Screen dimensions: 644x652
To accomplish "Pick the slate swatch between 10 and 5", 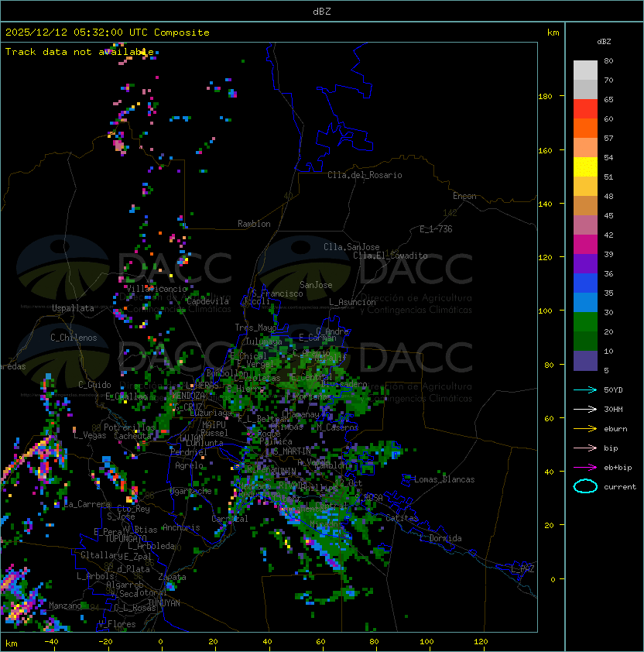I will point(585,361).
